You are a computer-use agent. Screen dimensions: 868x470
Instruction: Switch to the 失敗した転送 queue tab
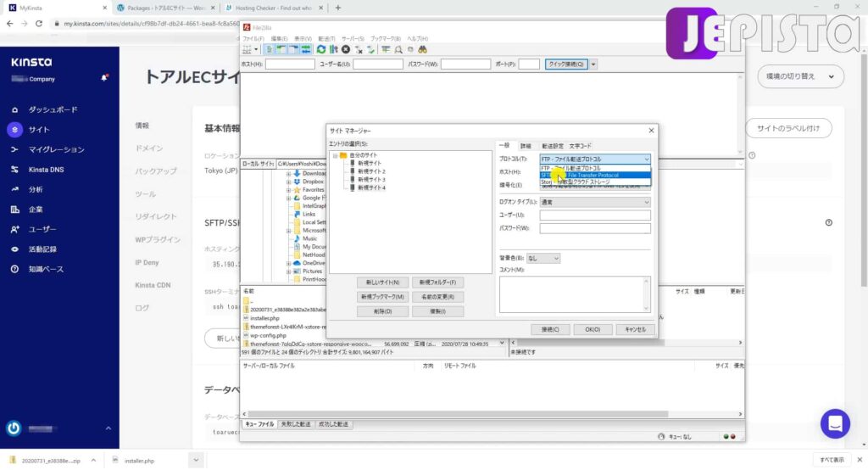pos(296,424)
